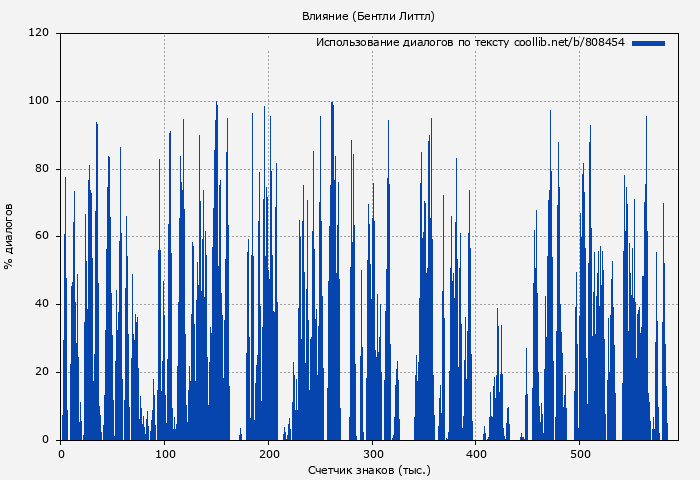This screenshot has width=700, height=480.
Task: Click the legend text mentioning coollib.net/b/808454
Action: click(x=470, y=43)
